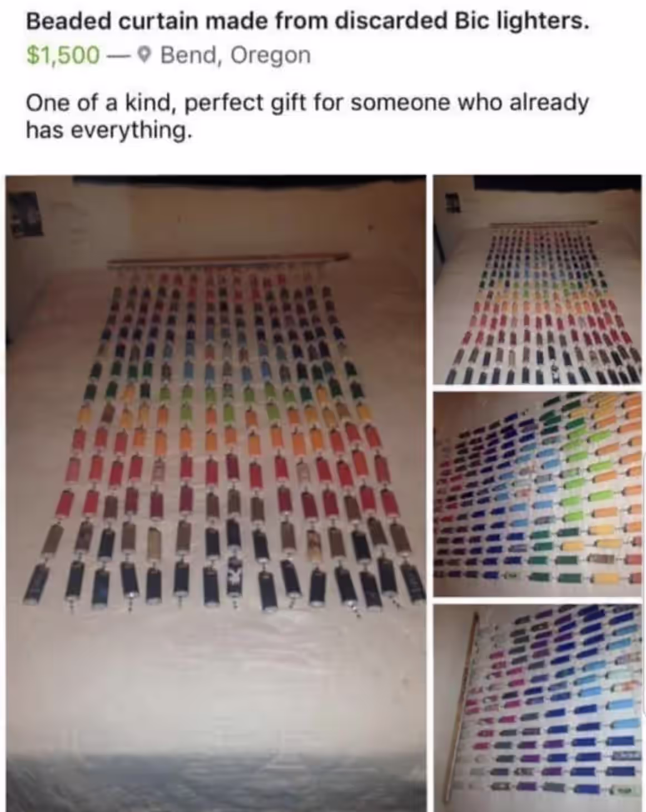646x812 pixels.
Task: Open the beaded curtain listing title
Action: click(307, 21)
